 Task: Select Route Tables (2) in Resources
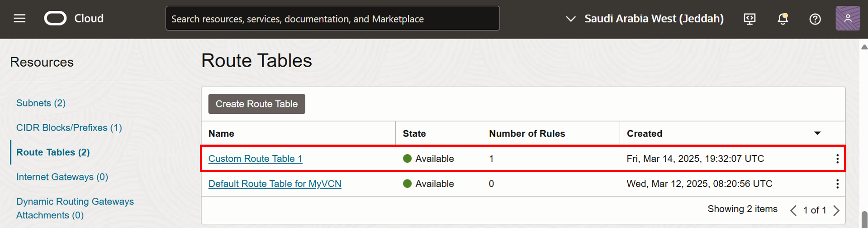pyautogui.click(x=53, y=152)
